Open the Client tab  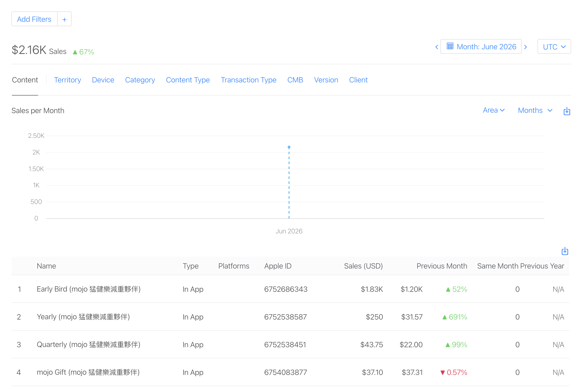(x=358, y=80)
